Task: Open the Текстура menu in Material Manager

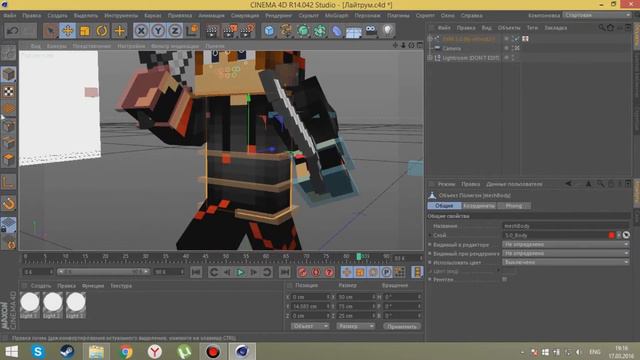Action: pos(121,286)
